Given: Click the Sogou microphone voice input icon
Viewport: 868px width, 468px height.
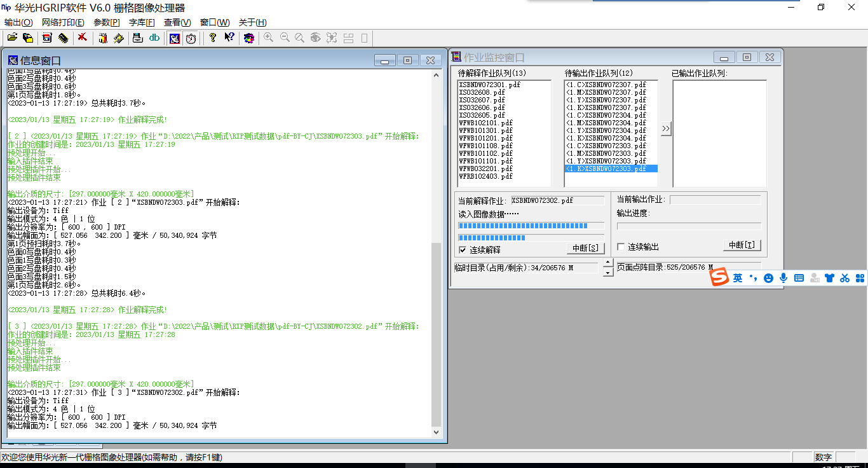Looking at the screenshot, I should pyautogui.click(x=783, y=278).
